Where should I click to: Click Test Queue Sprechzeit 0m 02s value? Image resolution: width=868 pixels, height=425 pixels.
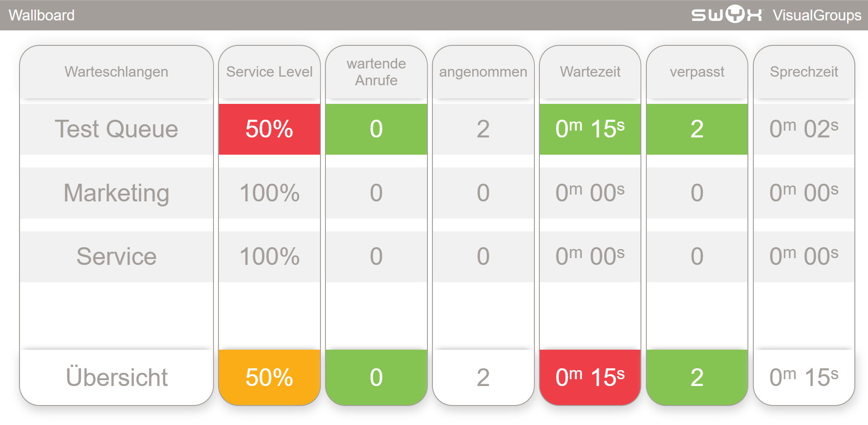tap(804, 129)
